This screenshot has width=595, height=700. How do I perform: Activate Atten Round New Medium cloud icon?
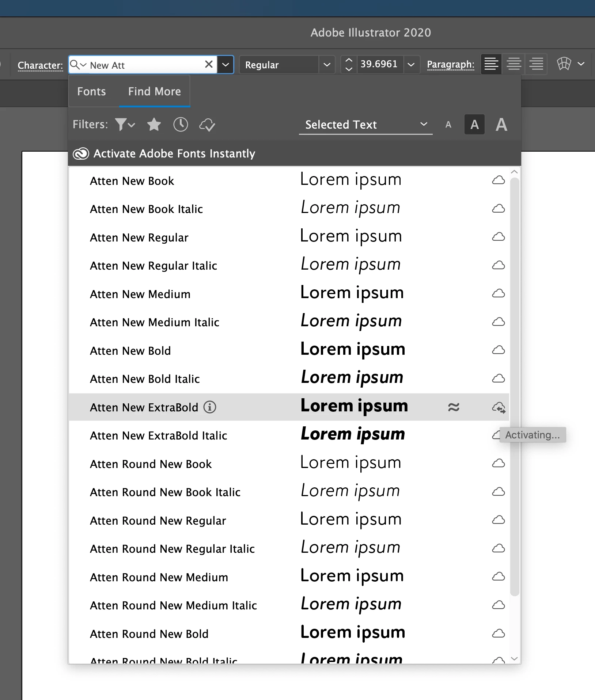[x=499, y=577]
